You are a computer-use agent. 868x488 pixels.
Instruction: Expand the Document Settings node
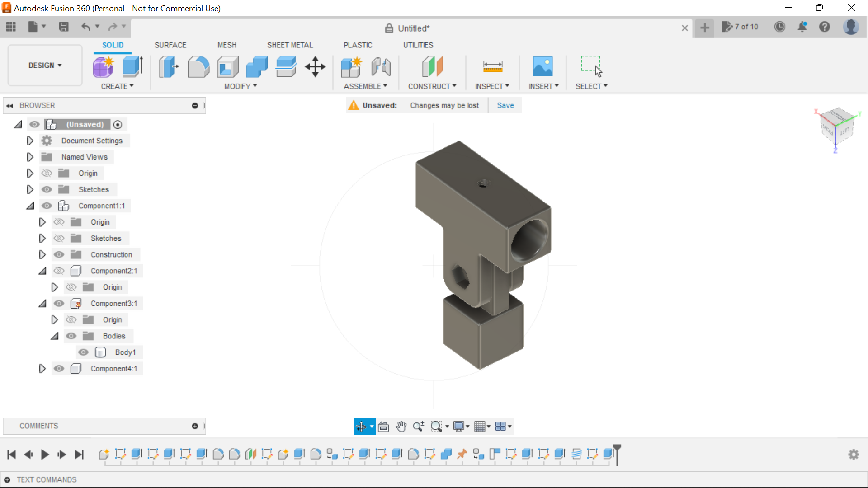pyautogui.click(x=30, y=141)
